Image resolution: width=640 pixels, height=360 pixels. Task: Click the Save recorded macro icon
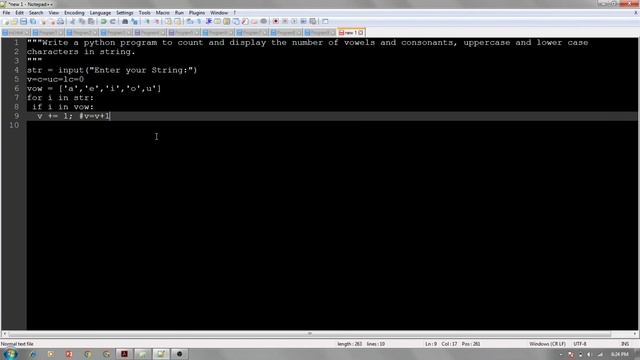click(x=313, y=21)
